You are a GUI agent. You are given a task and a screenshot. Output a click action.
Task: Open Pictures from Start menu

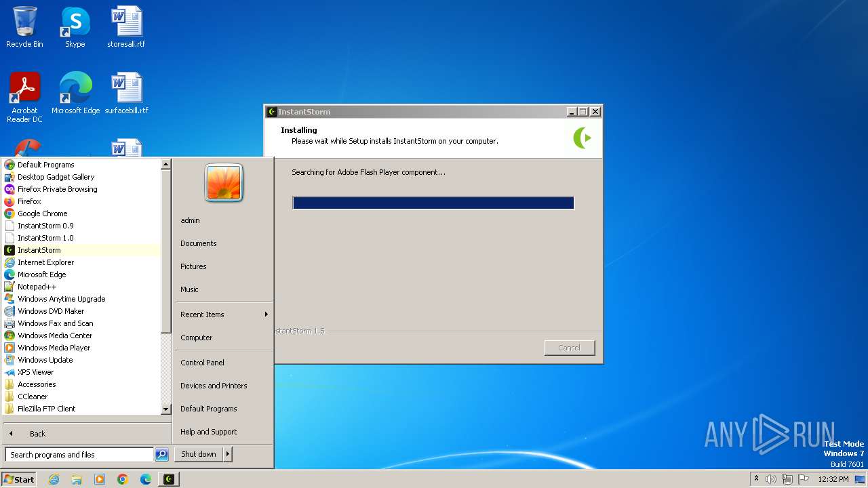pyautogui.click(x=224, y=266)
